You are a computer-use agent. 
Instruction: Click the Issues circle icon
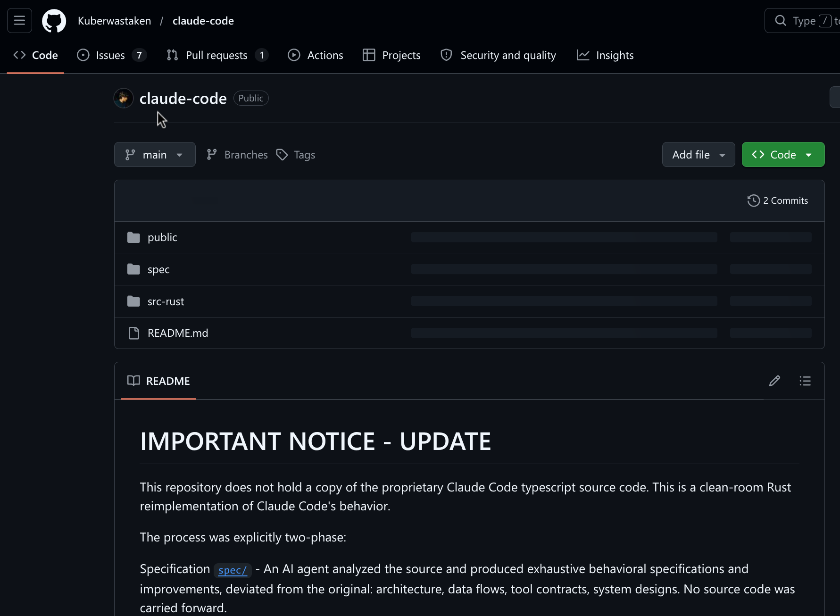(x=83, y=55)
